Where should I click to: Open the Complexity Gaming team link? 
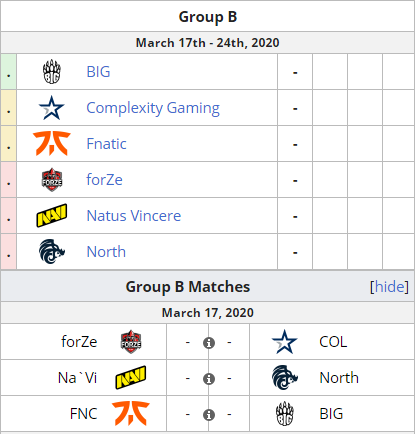[153, 108]
